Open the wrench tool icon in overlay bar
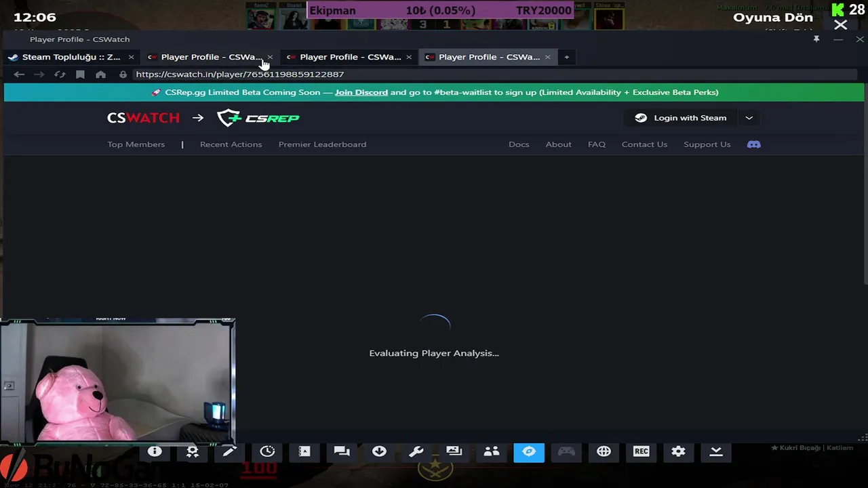 tap(416, 451)
